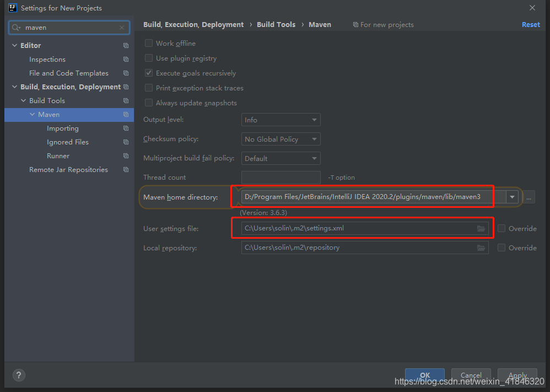Click the Reset link

(531, 25)
